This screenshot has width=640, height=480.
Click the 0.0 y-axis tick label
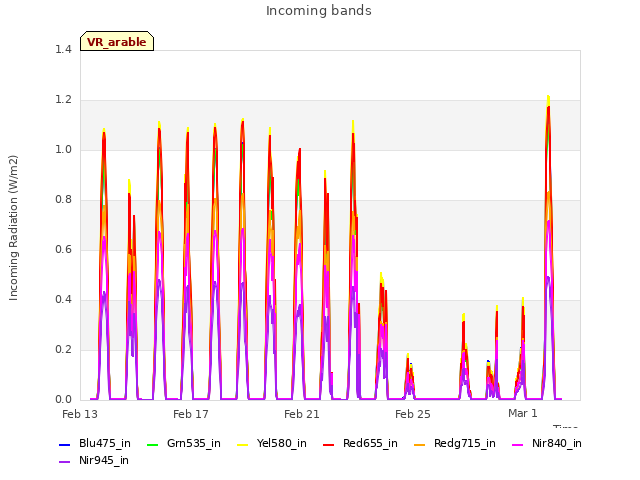[x=63, y=400]
